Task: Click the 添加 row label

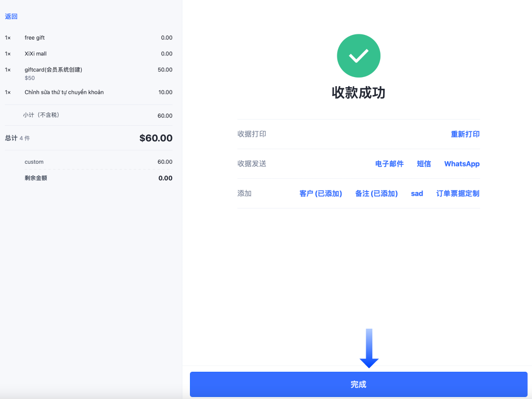Action: point(244,194)
